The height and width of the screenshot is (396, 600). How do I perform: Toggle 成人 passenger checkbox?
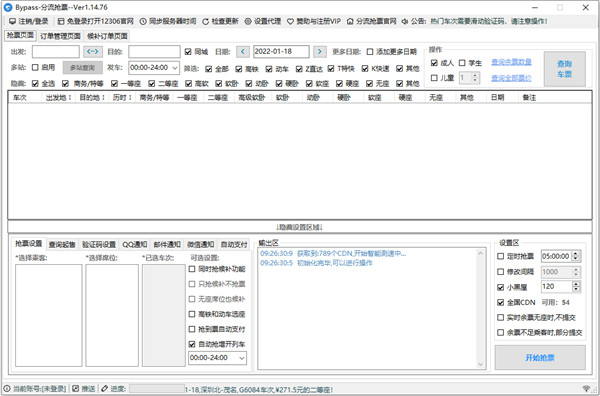point(434,63)
